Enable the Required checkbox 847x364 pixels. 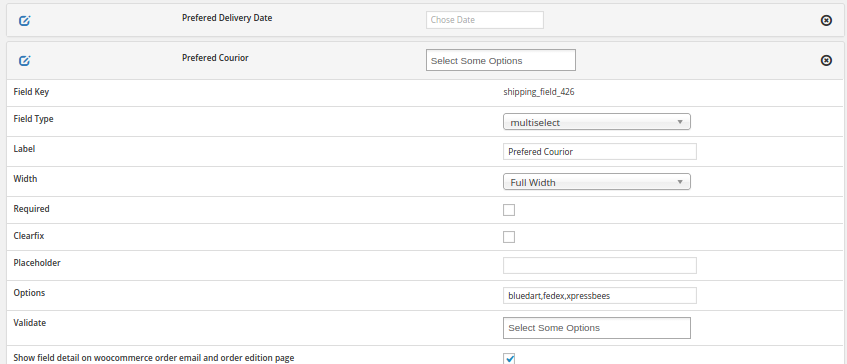click(509, 210)
